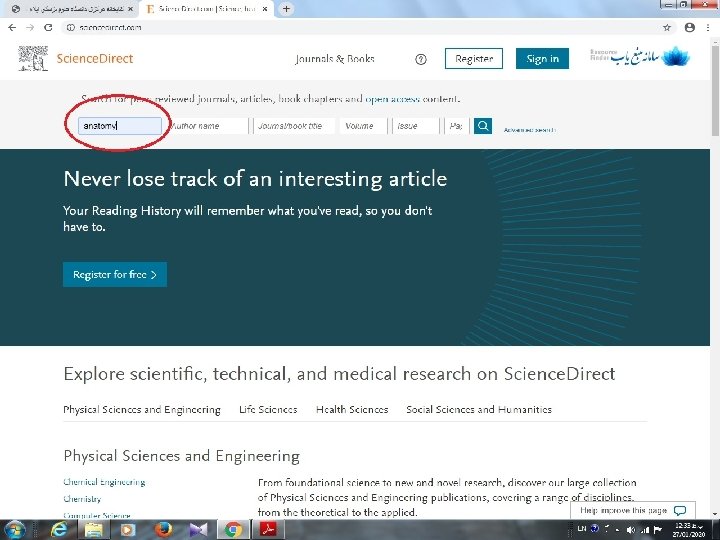Click the Issue input field

(416, 126)
